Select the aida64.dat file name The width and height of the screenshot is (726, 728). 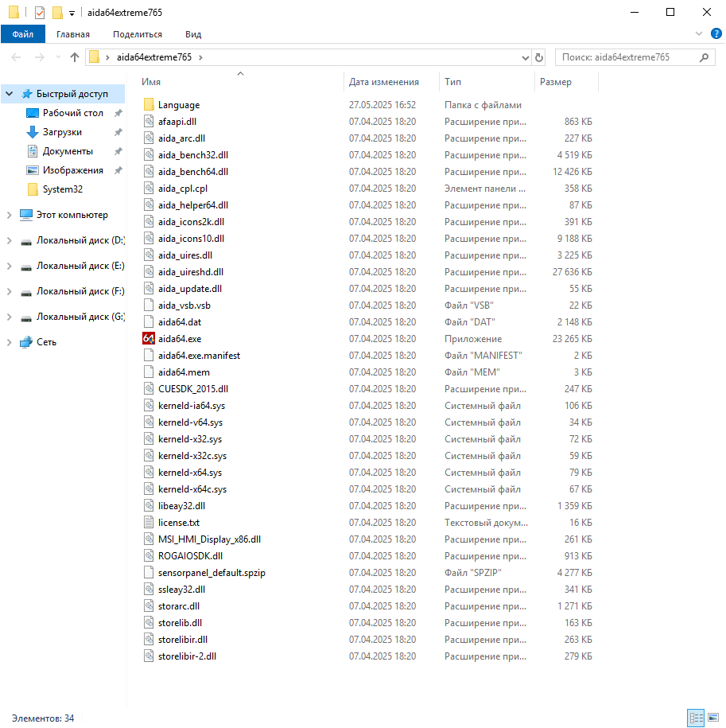point(180,322)
